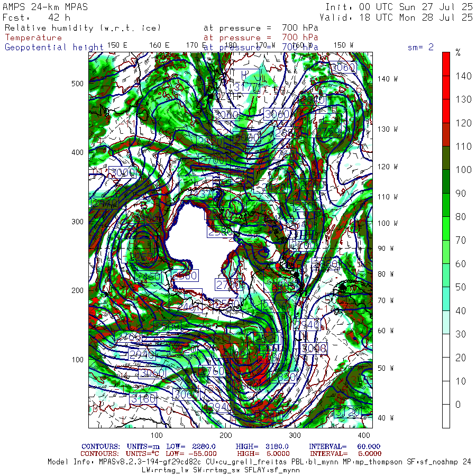Click the "Valid: 18 UTC Mon 28 Jul 25" line
Screen dimensions: 476x476
point(396,17)
